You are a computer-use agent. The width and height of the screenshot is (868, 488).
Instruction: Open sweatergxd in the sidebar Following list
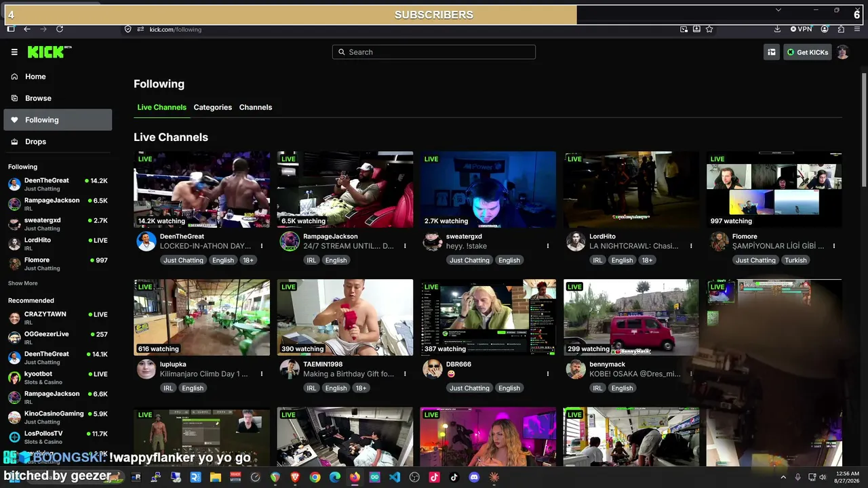(x=58, y=224)
